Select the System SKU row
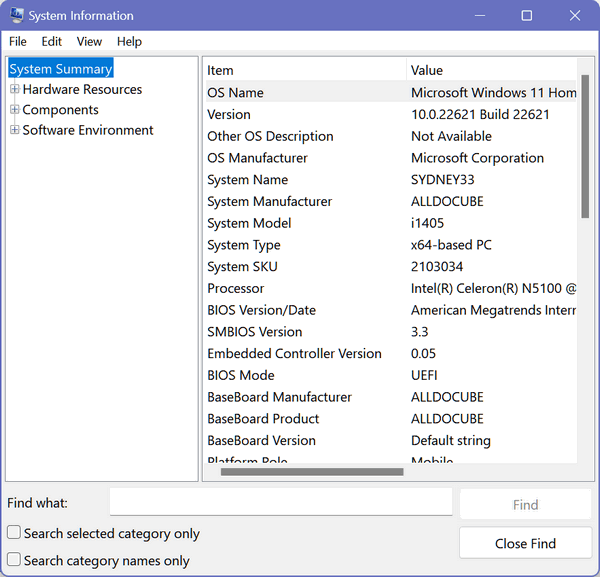Image resolution: width=600 pixels, height=577 pixels. [x=391, y=267]
